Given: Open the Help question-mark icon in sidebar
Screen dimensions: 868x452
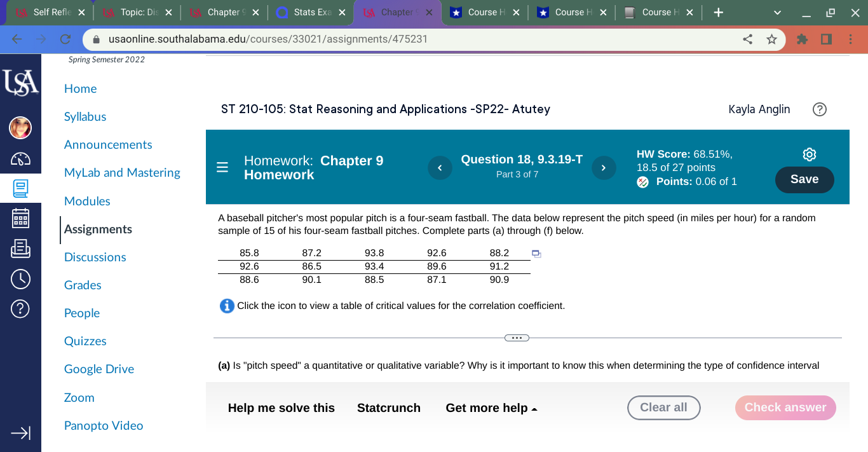Looking at the screenshot, I should pyautogui.click(x=20, y=308).
